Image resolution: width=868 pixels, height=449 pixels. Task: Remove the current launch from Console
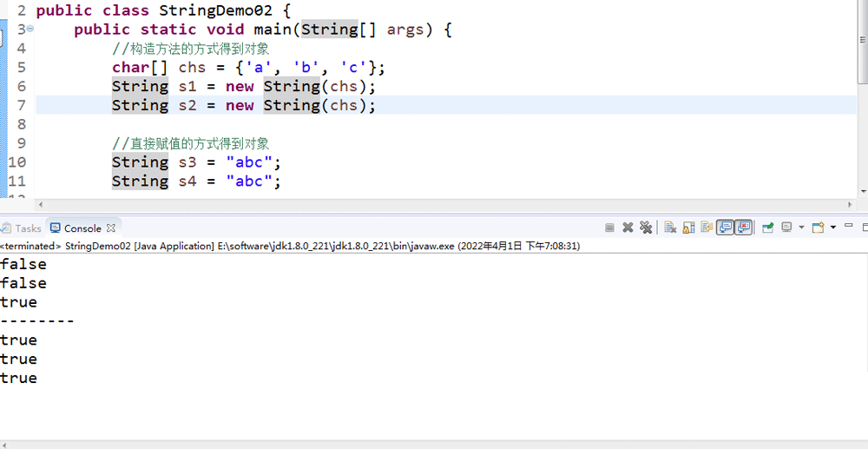click(628, 228)
